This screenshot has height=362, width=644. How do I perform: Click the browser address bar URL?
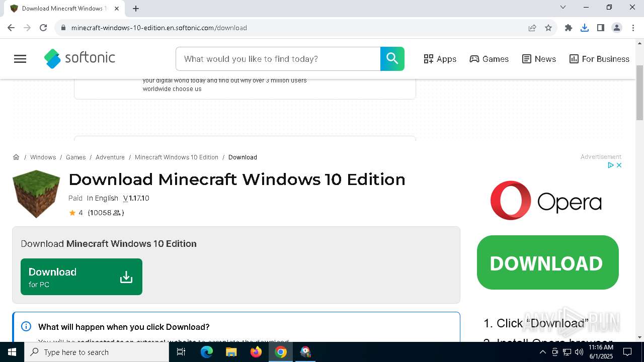pyautogui.click(x=159, y=28)
